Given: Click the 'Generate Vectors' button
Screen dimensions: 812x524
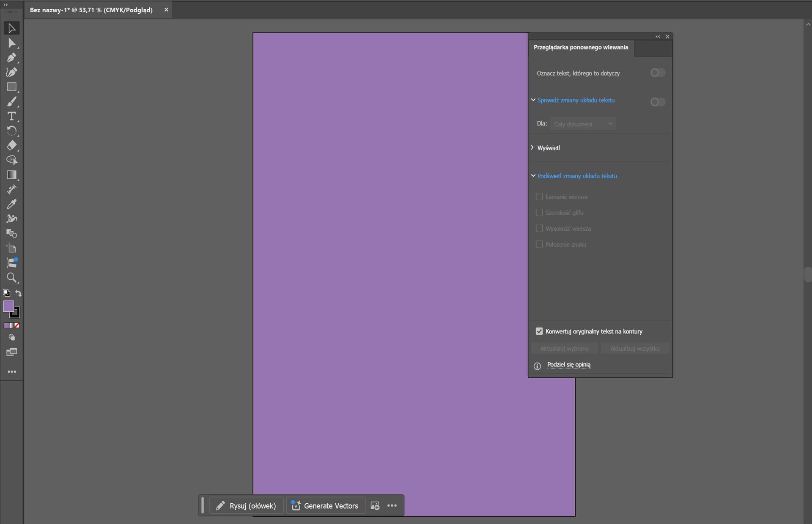Looking at the screenshot, I should (x=325, y=506).
